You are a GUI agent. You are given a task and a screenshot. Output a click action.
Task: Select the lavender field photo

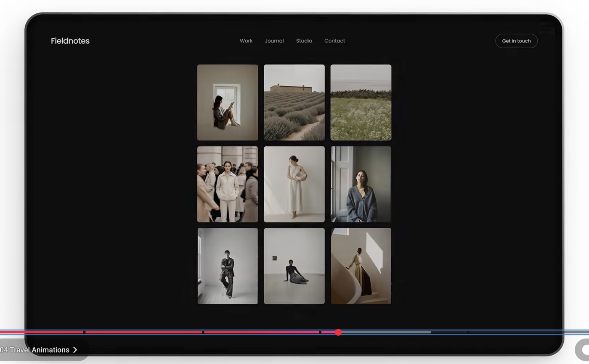point(294,103)
